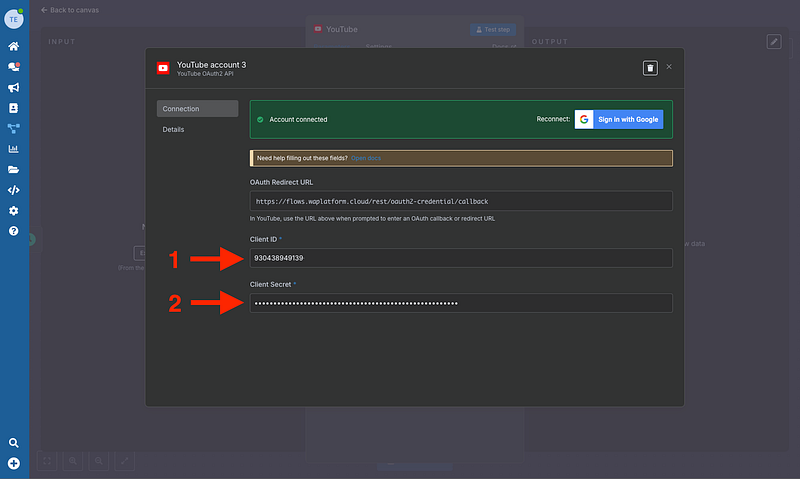The width and height of the screenshot is (800, 479).
Task: Click the Home icon in sidebar
Action: click(14, 46)
